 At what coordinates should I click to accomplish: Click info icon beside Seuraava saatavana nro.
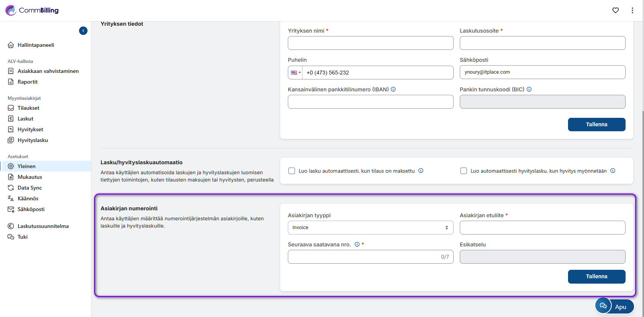[357, 244]
